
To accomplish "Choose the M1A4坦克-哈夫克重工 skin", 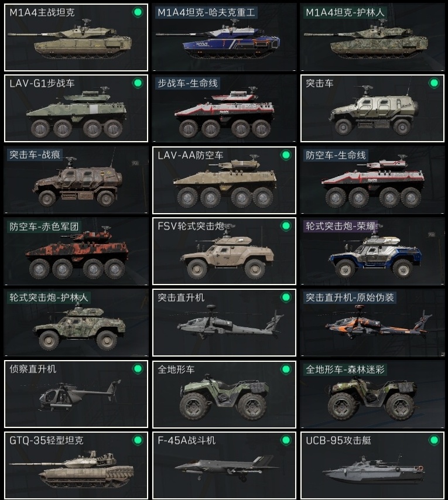I will pyautogui.click(x=224, y=37).
